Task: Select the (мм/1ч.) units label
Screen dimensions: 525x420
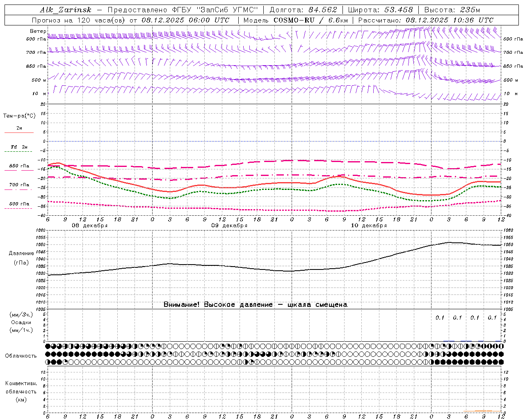Action: pos(21,330)
